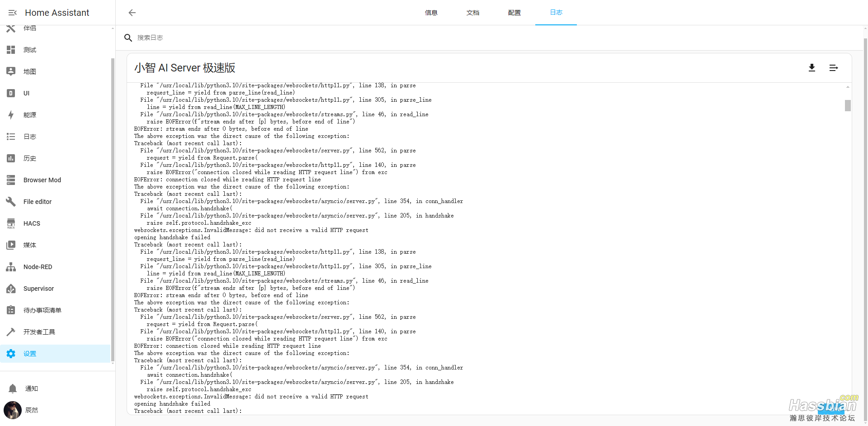Toggle log line wrap icon

[834, 68]
